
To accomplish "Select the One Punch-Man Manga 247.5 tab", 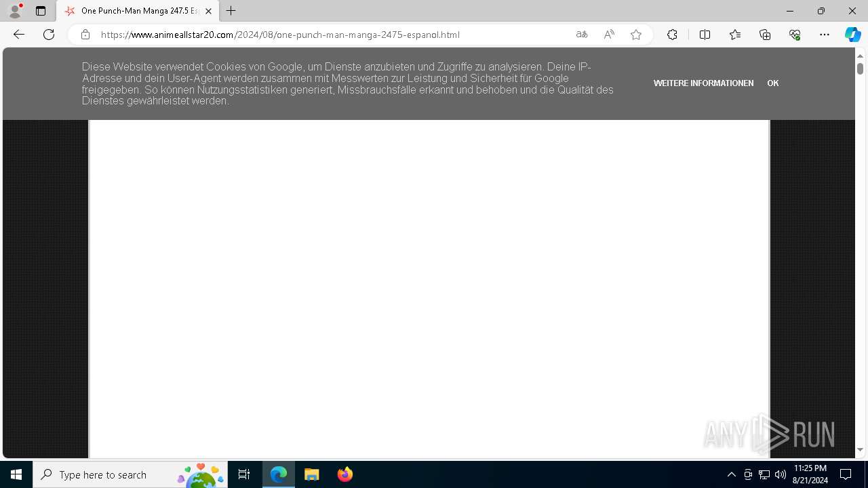I will (x=138, y=11).
